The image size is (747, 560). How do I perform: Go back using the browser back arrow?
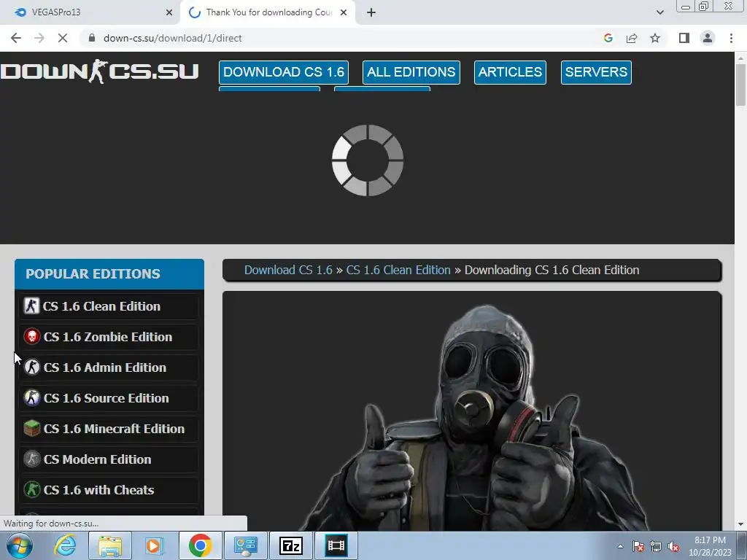[16, 38]
